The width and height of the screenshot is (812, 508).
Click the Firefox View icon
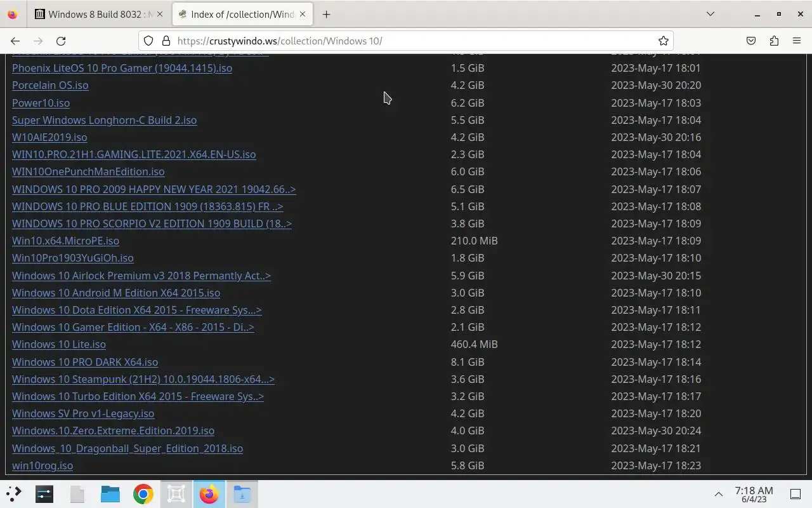coord(13,14)
